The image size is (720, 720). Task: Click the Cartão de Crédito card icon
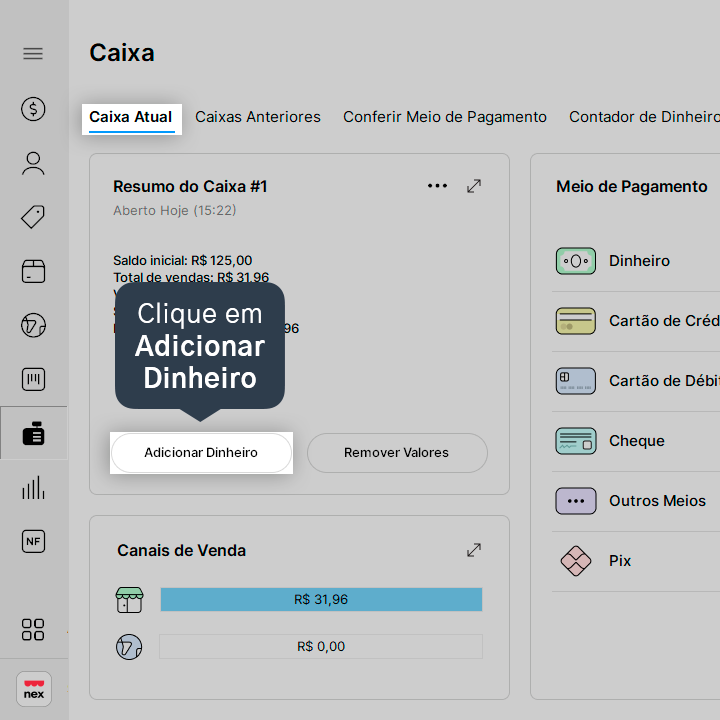point(576,321)
